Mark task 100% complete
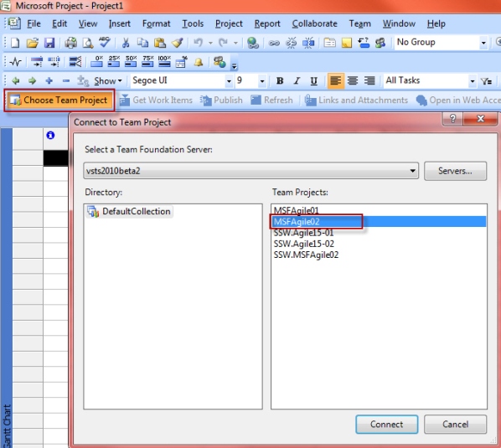This screenshot has height=448, width=501. coord(164,61)
